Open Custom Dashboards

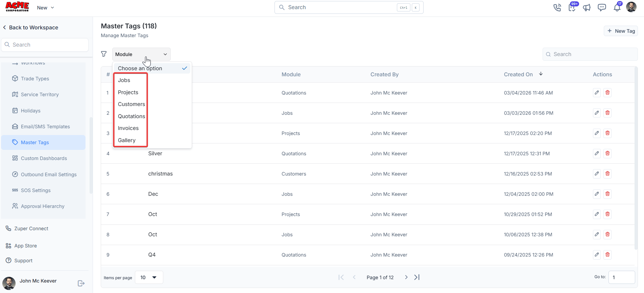coord(43,158)
